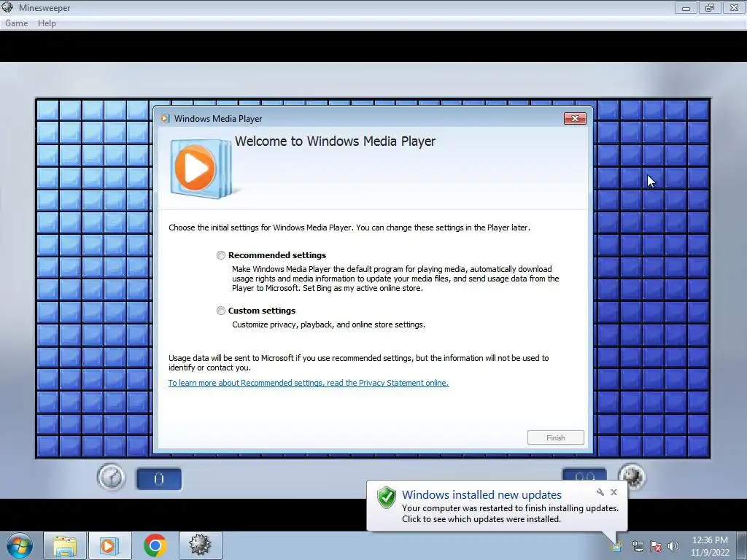This screenshot has width=747, height=560.
Task: Minimize the Minesweeper window
Action: point(686,7)
